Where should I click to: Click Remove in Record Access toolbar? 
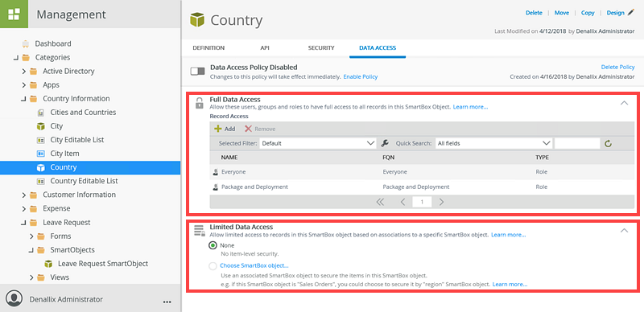[x=260, y=129]
